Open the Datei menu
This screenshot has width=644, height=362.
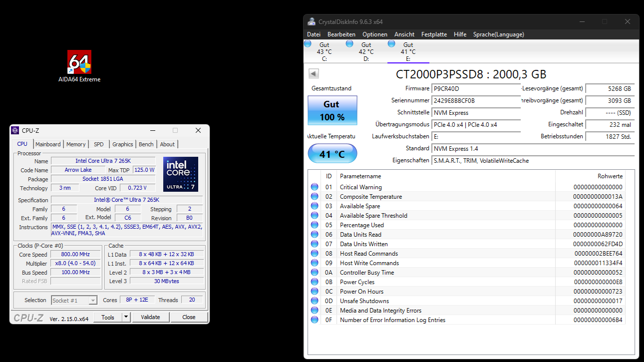click(x=314, y=34)
